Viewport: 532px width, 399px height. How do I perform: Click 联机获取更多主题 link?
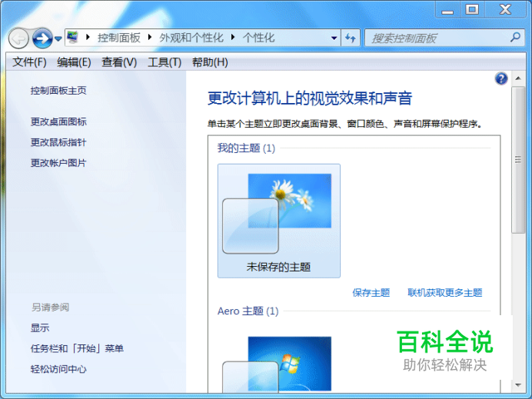(445, 293)
